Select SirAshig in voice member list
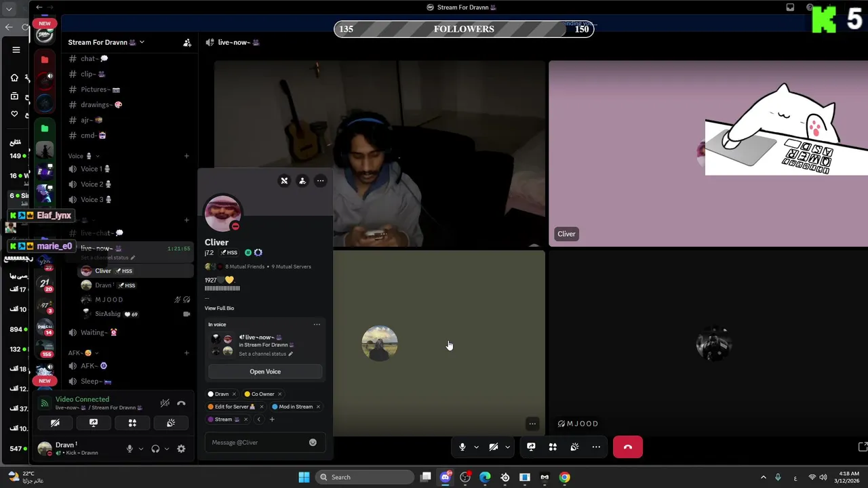The width and height of the screenshot is (868, 488). pyautogui.click(x=136, y=314)
